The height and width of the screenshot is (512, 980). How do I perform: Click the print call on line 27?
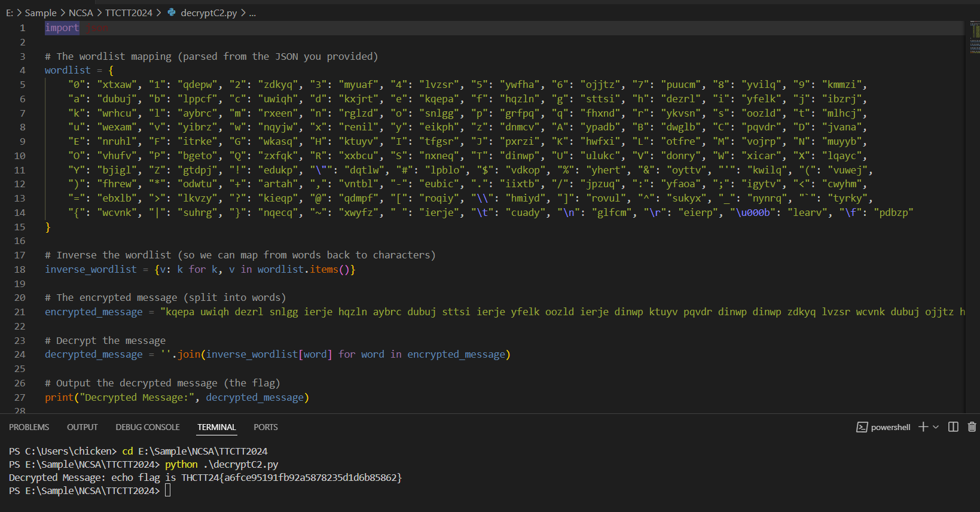tap(59, 397)
